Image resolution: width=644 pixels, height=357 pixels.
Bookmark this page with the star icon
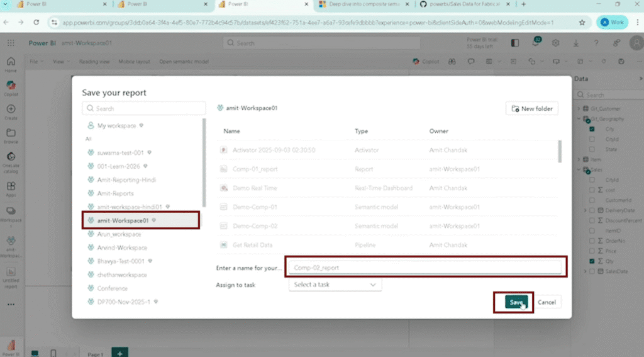click(x=582, y=23)
